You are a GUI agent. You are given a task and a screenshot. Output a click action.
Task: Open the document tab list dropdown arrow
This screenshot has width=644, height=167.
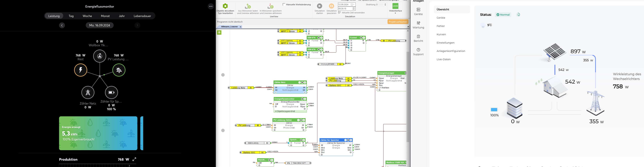click(x=408, y=27)
